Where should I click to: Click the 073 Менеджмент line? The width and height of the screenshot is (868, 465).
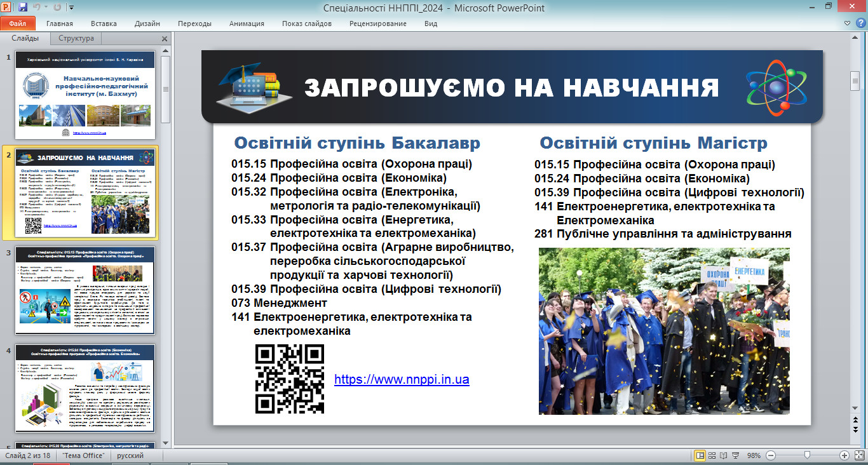coord(279,303)
